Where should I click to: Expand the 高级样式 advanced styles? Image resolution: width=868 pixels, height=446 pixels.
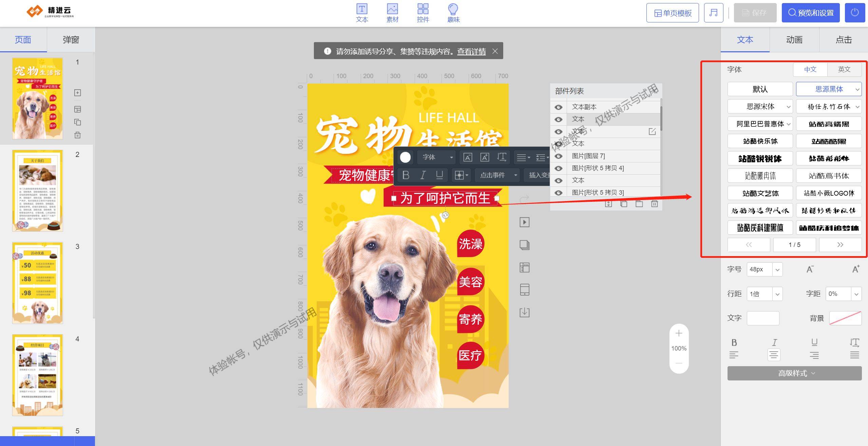click(794, 373)
